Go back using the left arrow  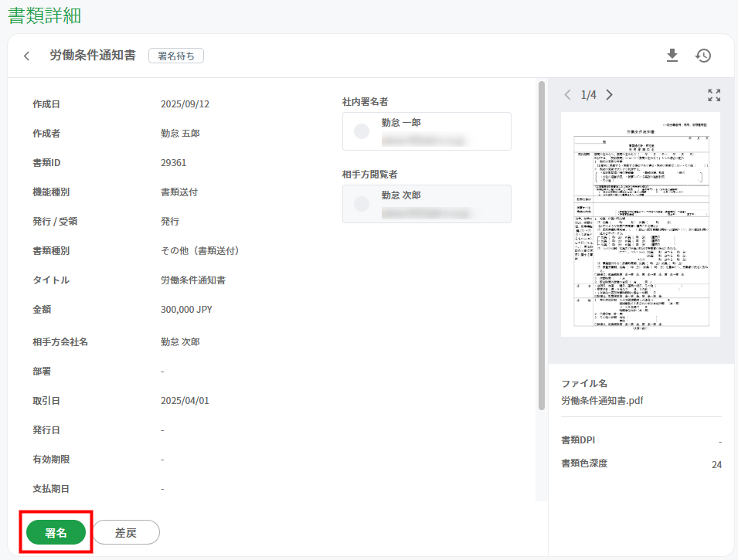[27, 56]
